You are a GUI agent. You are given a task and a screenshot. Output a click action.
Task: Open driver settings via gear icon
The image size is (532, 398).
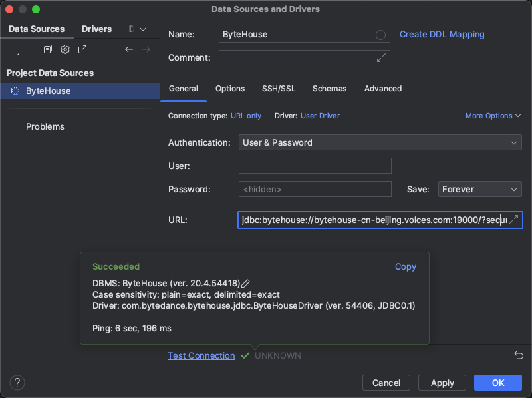pyautogui.click(x=65, y=49)
